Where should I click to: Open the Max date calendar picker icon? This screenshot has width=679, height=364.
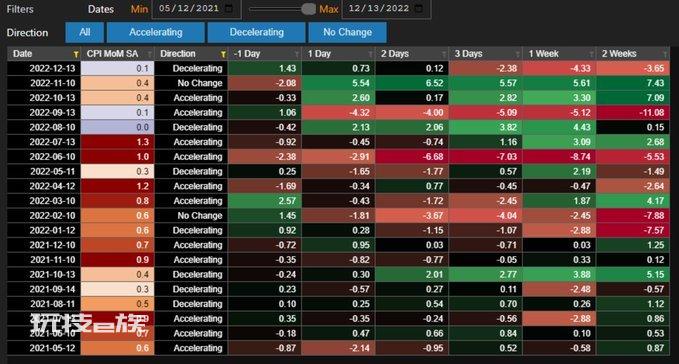(419, 8)
